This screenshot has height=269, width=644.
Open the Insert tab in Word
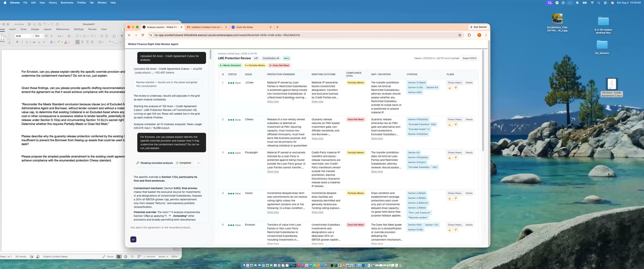coord(12,29)
